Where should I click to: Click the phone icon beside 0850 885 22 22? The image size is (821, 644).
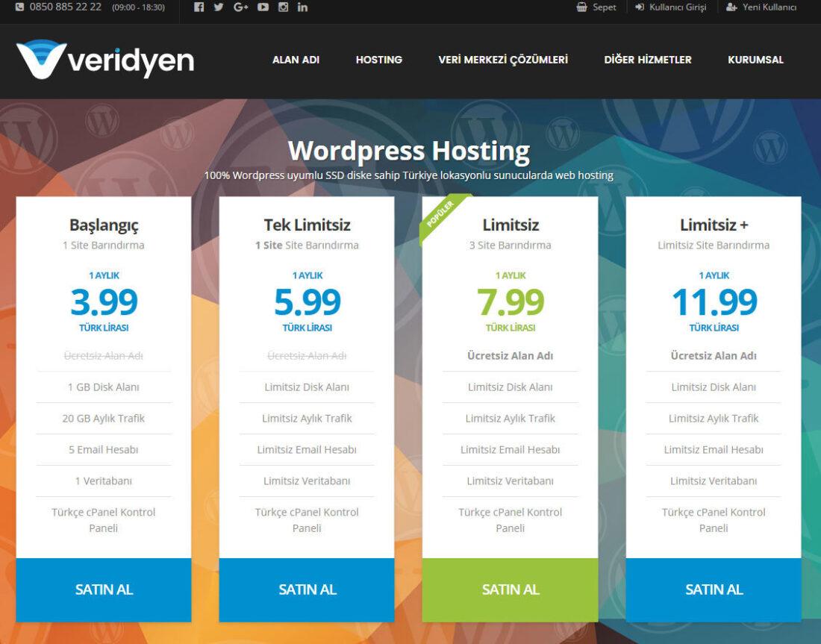(x=20, y=7)
